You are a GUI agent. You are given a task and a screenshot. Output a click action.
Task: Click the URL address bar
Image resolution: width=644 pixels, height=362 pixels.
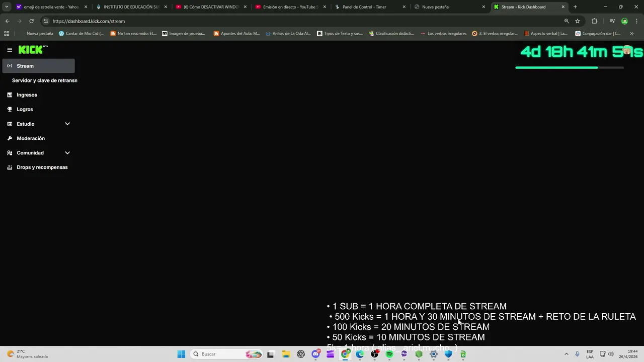302,21
